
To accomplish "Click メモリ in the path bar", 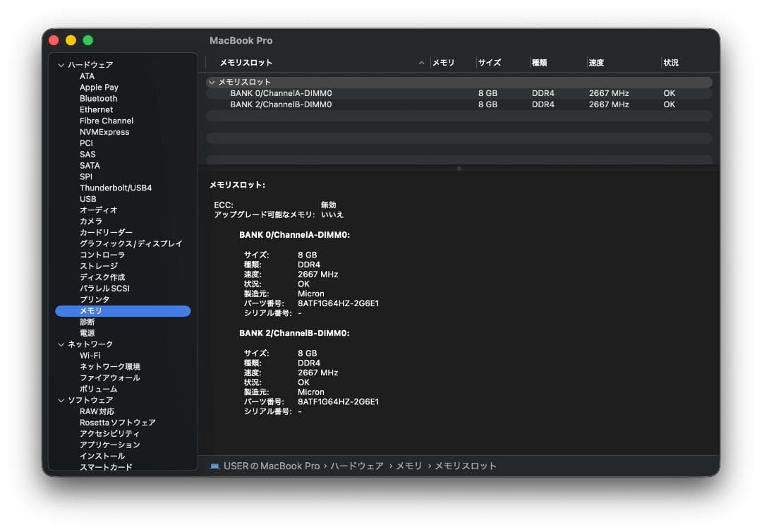I will tap(409, 466).
